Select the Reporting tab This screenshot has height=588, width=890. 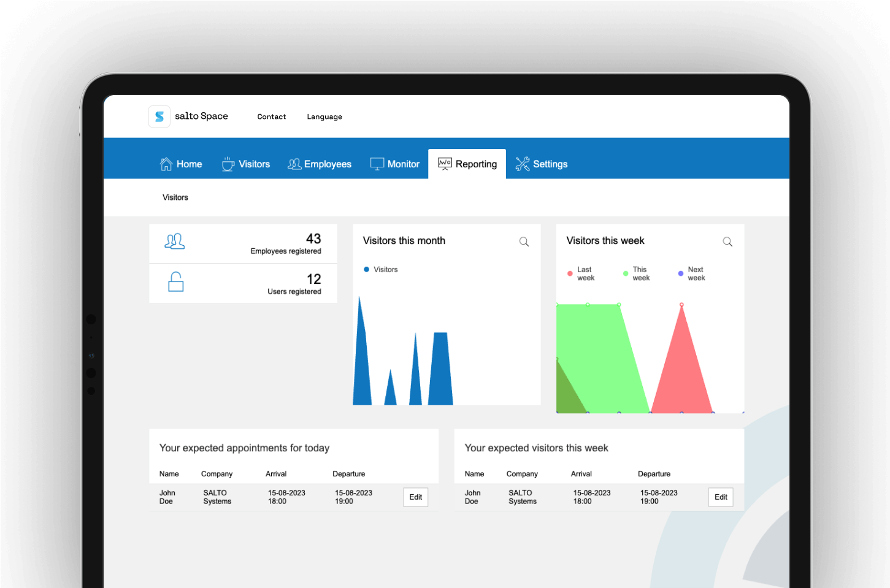[x=467, y=164]
